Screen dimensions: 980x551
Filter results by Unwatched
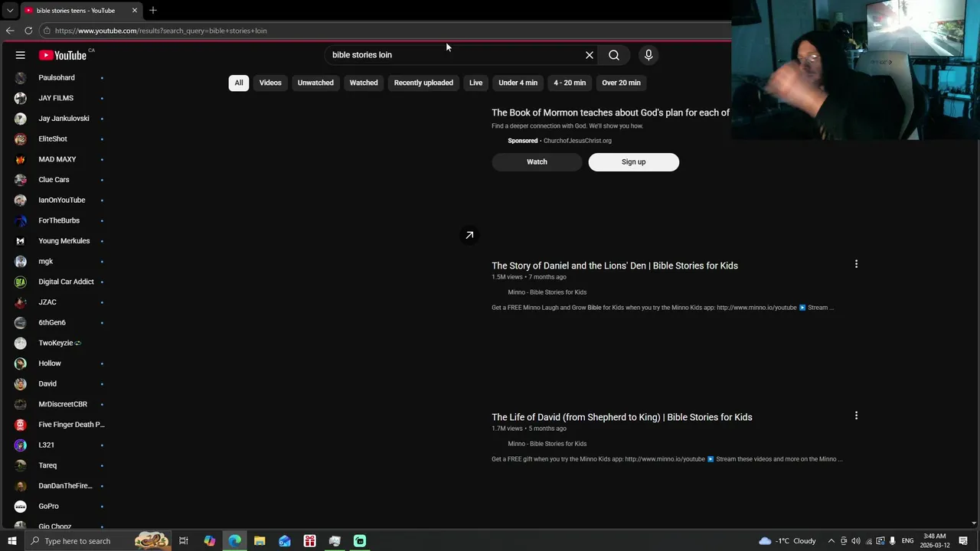pos(315,83)
